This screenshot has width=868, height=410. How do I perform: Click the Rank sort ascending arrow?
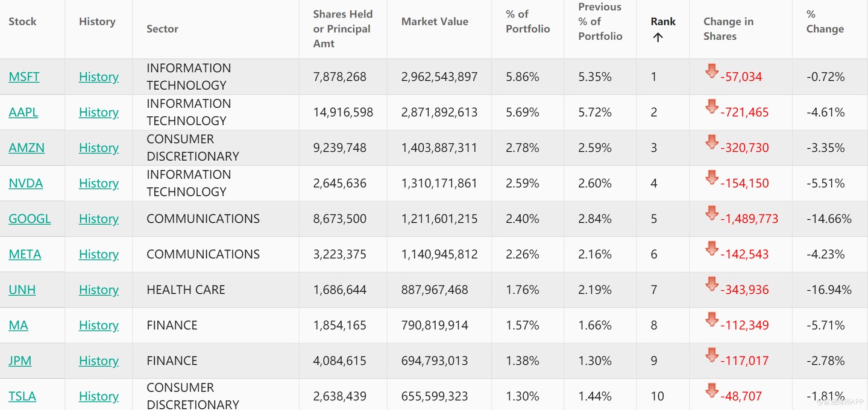pyautogui.click(x=658, y=37)
